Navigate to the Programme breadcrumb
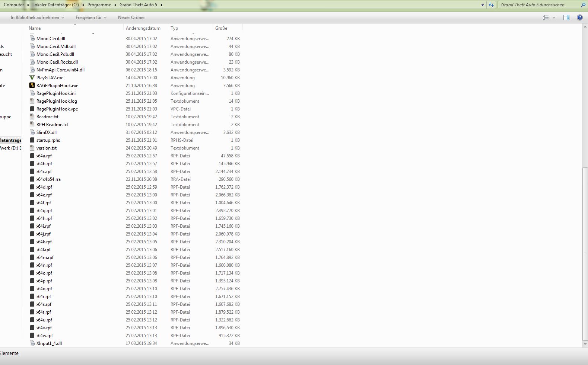Screen dimensions: 588x365 pos(99,5)
